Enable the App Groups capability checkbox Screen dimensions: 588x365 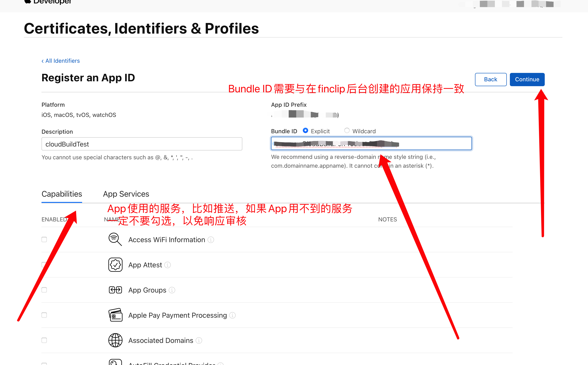tap(44, 290)
